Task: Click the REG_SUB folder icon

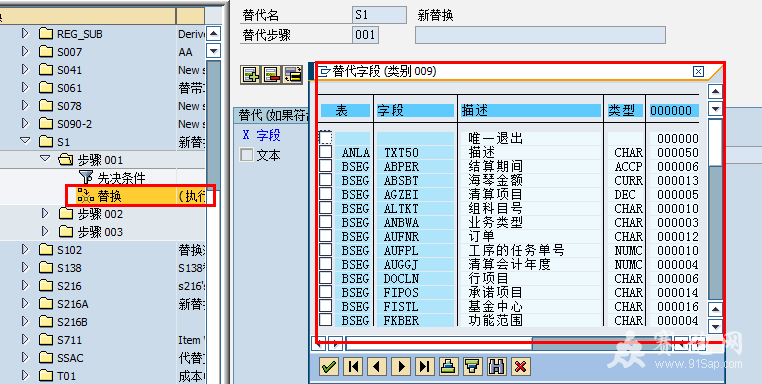Action: click(46, 34)
